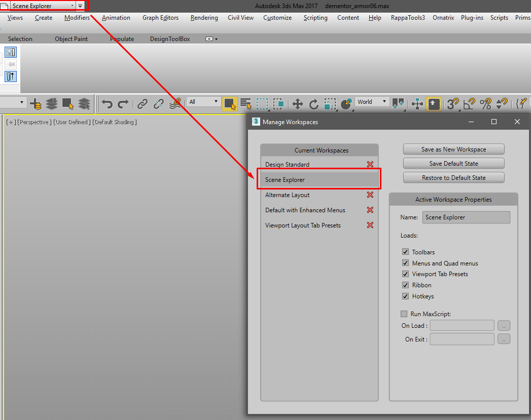Click Save as New Workspace button
This screenshot has height=420, width=531.
click(454, 149)
